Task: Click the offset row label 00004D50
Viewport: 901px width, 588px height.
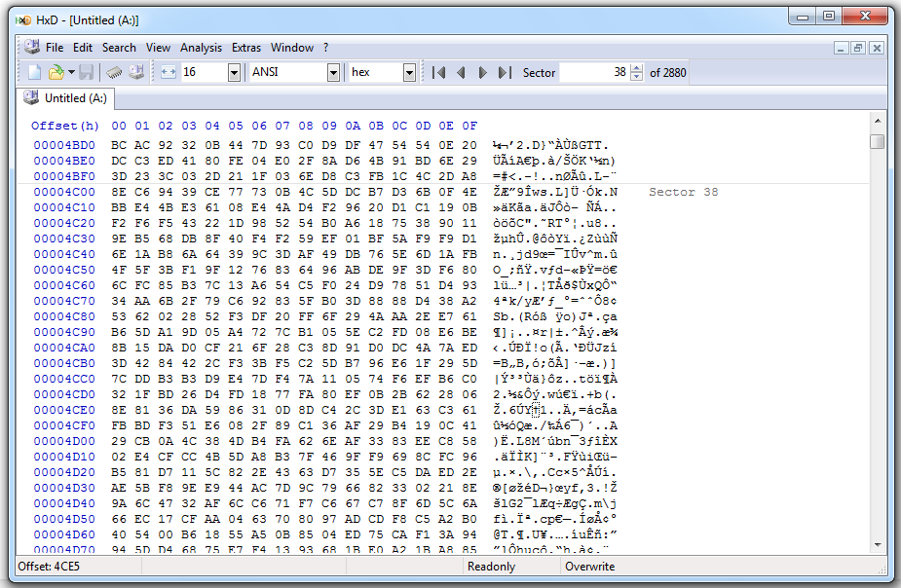Action: point(64,519)
